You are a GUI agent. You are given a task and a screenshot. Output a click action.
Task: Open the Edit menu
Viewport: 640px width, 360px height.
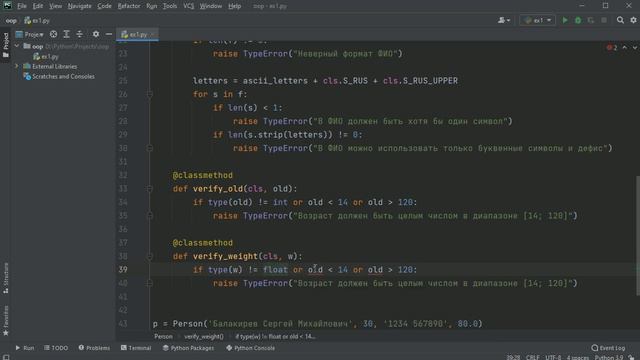pos(38,6)
